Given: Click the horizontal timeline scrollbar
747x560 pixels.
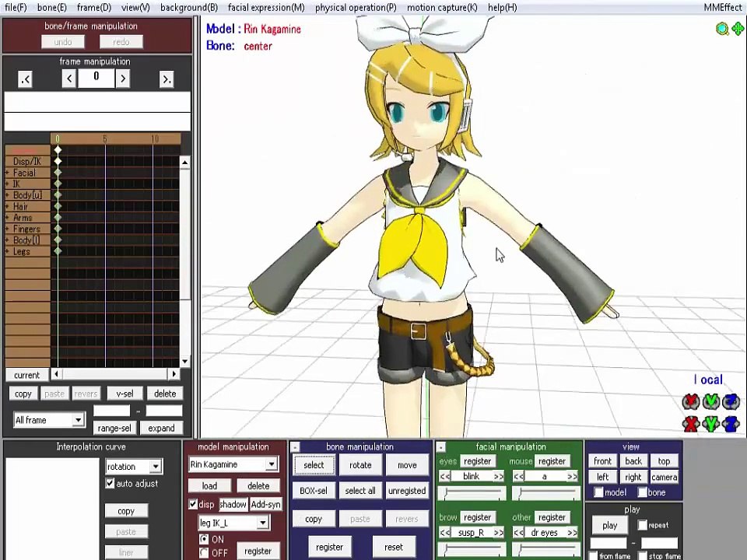Looking at the screenshot, I should coord(115,374).
